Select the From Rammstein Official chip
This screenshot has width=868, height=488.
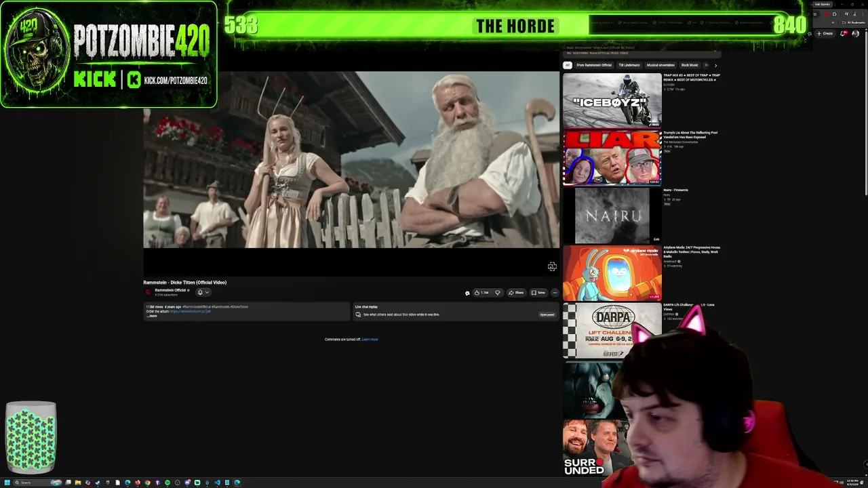coord(594,65)
